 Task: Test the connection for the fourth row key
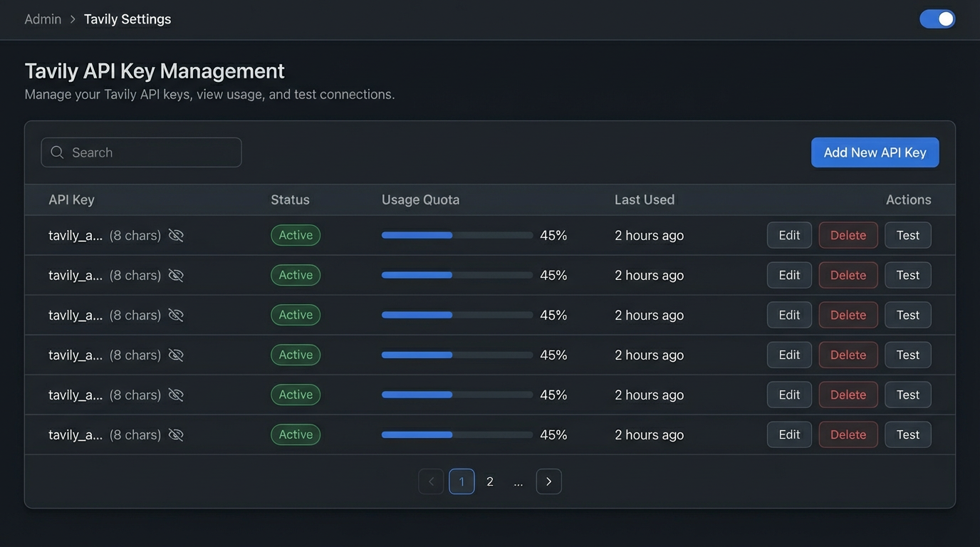click(x=907, y=355)
